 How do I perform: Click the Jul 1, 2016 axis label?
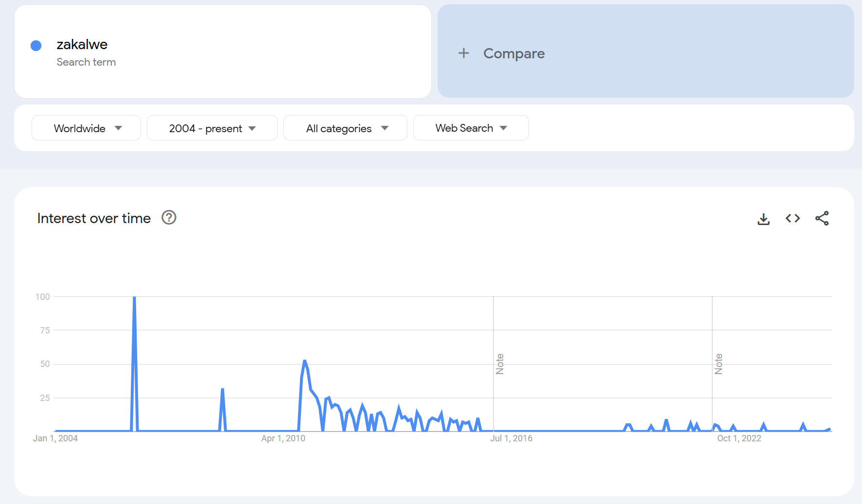point(511,438)
